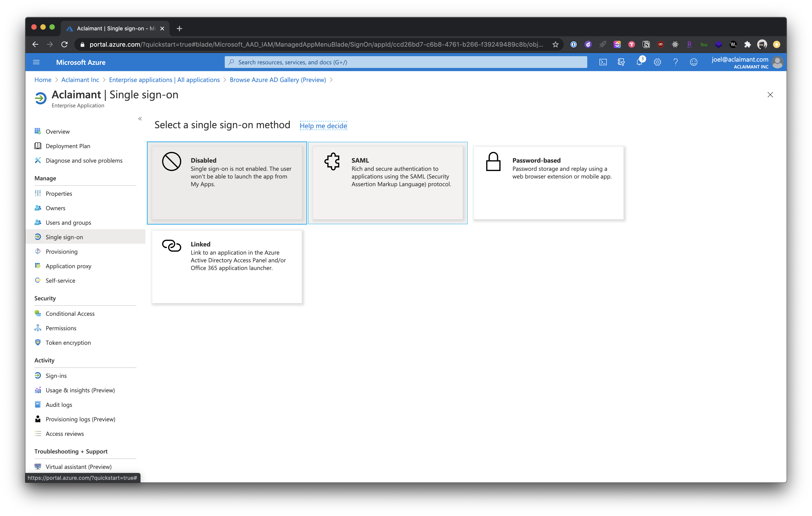The image size is (812, 516).
Task: Click the Provisioning logs sidebar icon
Action: [x=38, y=419]
